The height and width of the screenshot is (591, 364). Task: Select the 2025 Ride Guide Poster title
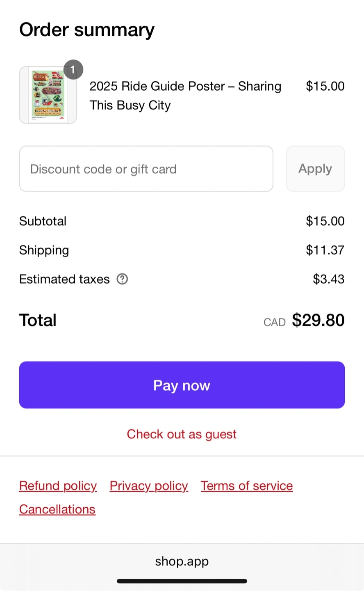coord(185,96)
